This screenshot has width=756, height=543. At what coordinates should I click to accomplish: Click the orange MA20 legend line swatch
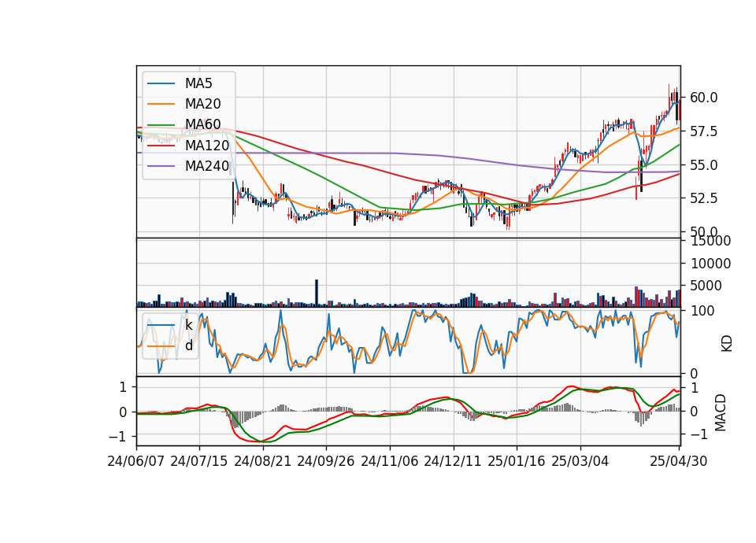point(161,105)
